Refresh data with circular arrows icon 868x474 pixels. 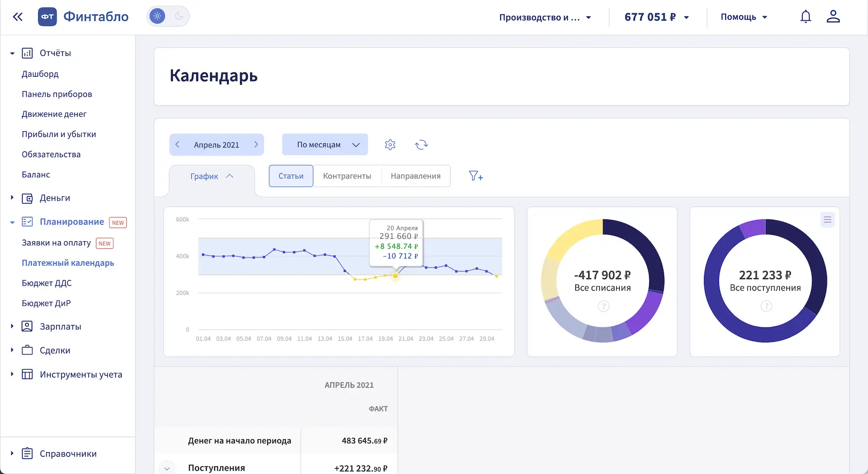point(421,145)
